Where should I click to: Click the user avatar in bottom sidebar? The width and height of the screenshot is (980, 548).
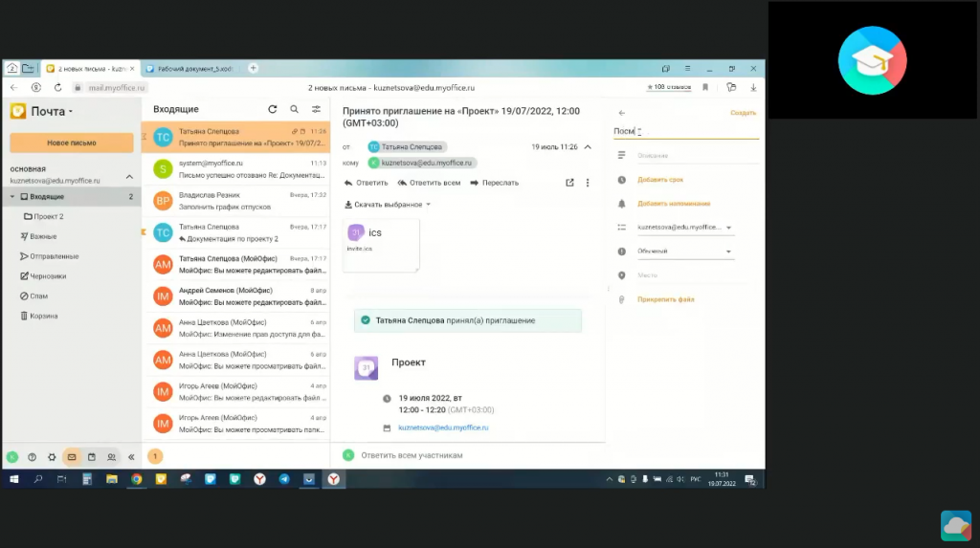(12, 457)
